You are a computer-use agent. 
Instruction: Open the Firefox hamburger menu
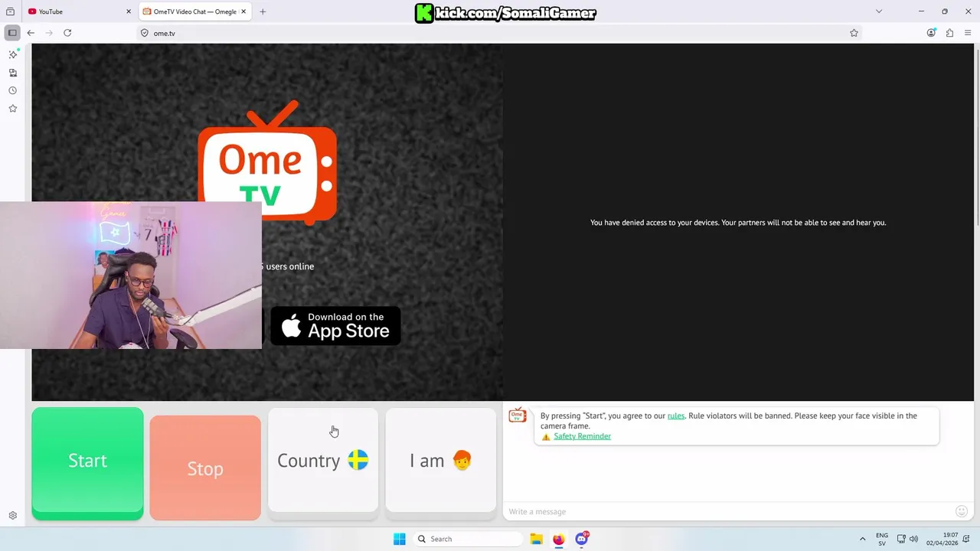tap(968, 33)
